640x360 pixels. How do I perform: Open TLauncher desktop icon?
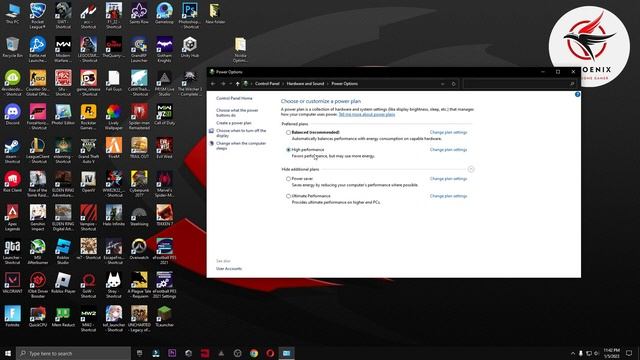tap(164, 316)
